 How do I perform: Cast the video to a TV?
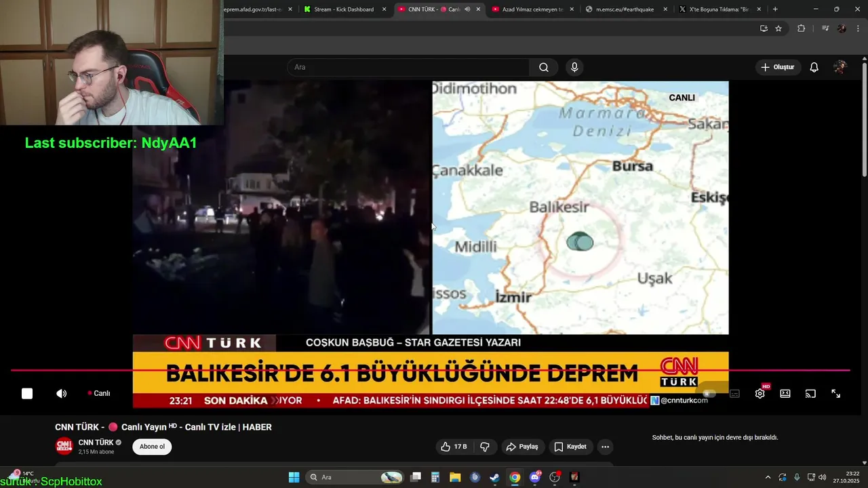(x=810, y=394)
